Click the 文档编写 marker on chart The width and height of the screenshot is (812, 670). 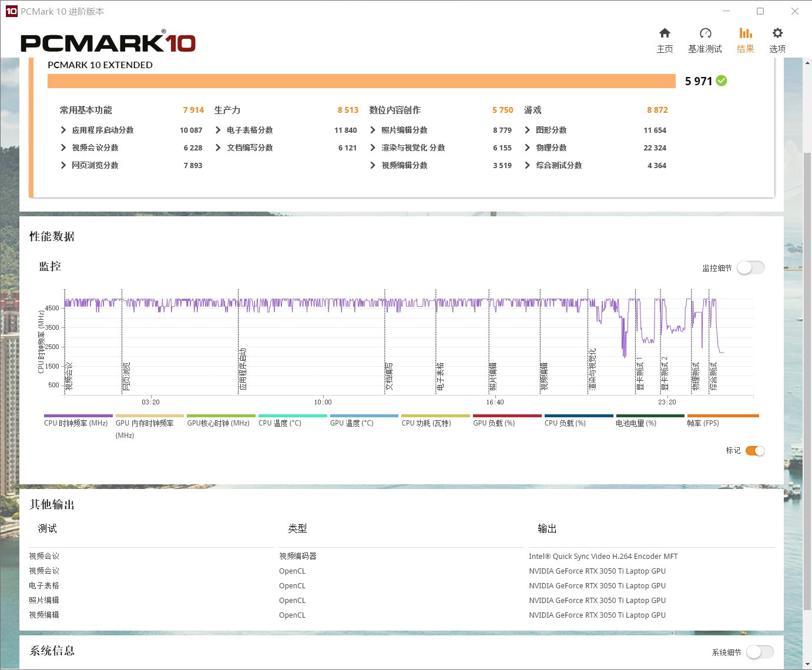pyautogui.click(x=389, y=377)
